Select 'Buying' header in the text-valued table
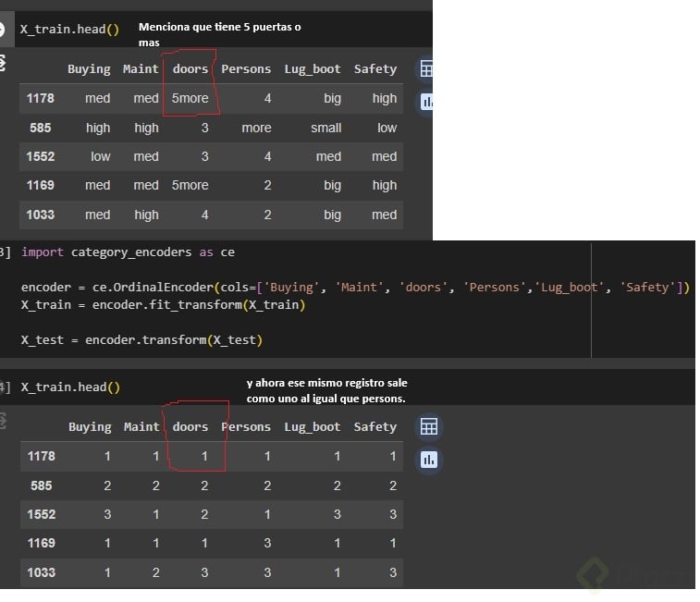 click(89, 69)
